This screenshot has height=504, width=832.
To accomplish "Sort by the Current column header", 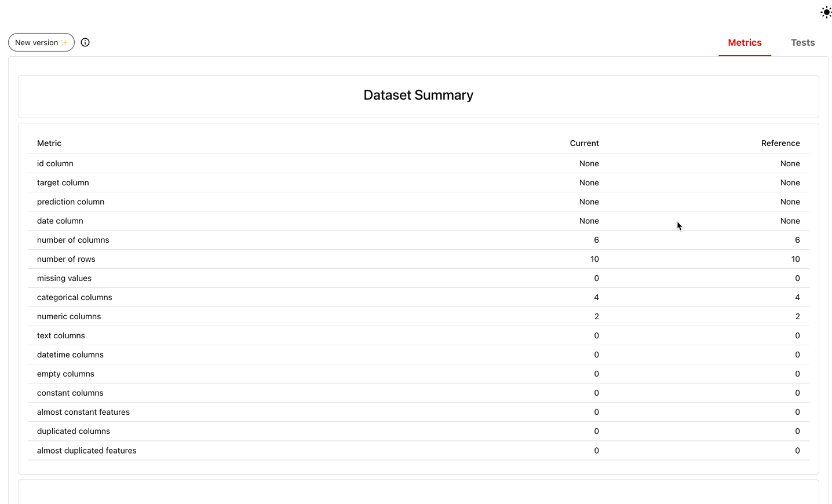I will pos(584,143).
